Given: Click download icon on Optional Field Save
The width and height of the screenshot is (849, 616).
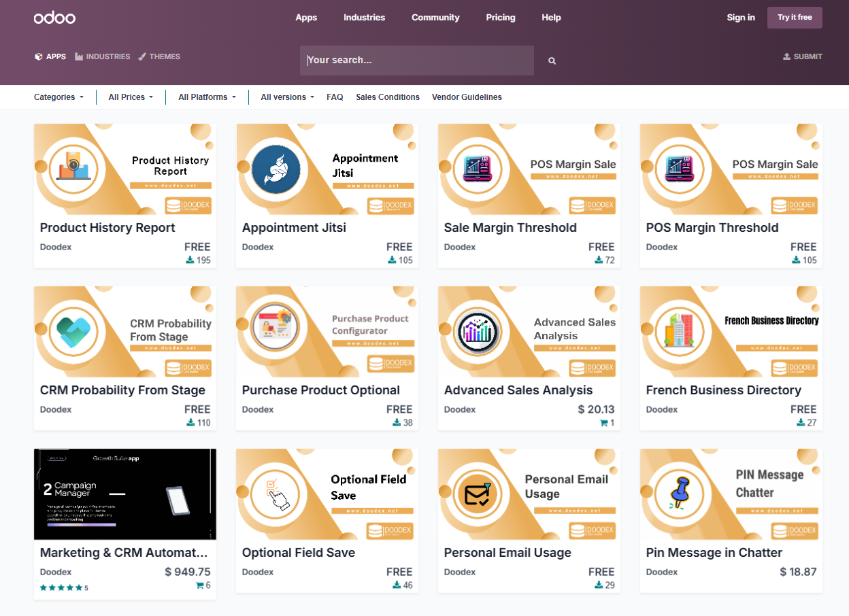Looking at the screenshot, I should point(397,585).
